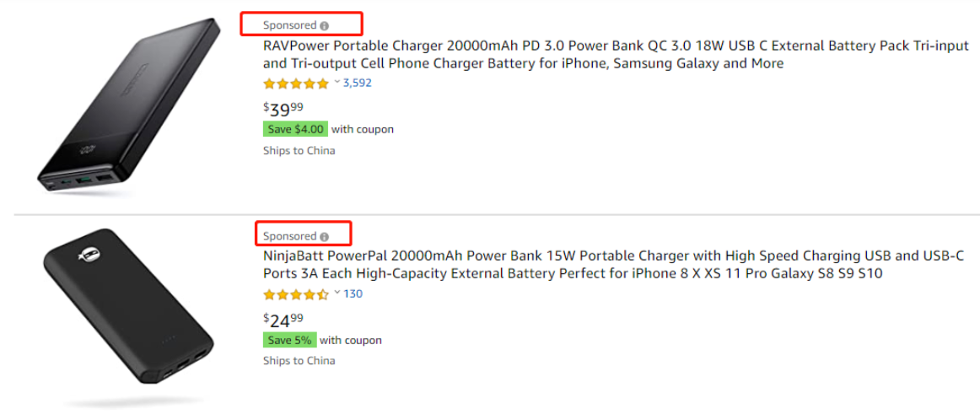Image resolution: width=980 pixels, height=420 pixels.
Task: Click the RAVPower five-star rating icons
Action: 296,83
